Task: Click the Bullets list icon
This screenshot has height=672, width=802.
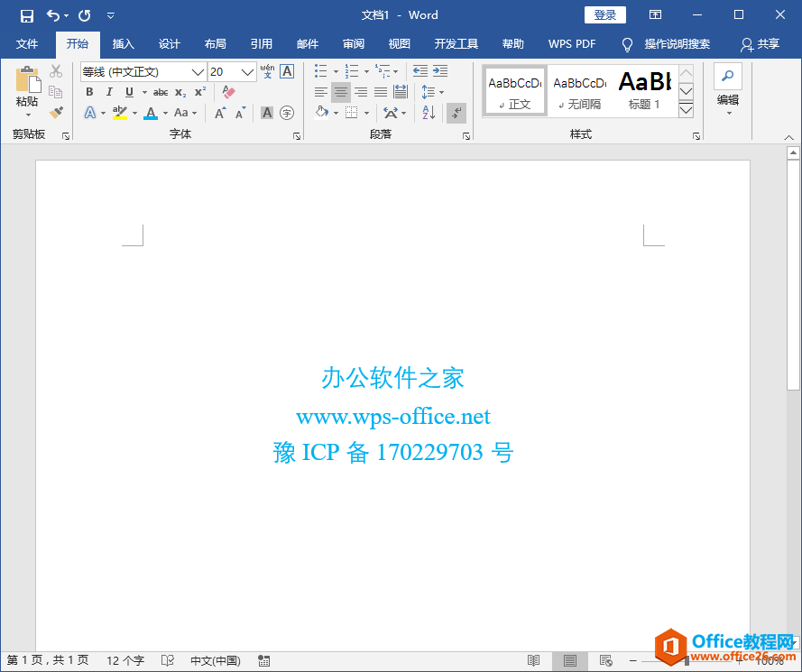Action: point(321,71)
